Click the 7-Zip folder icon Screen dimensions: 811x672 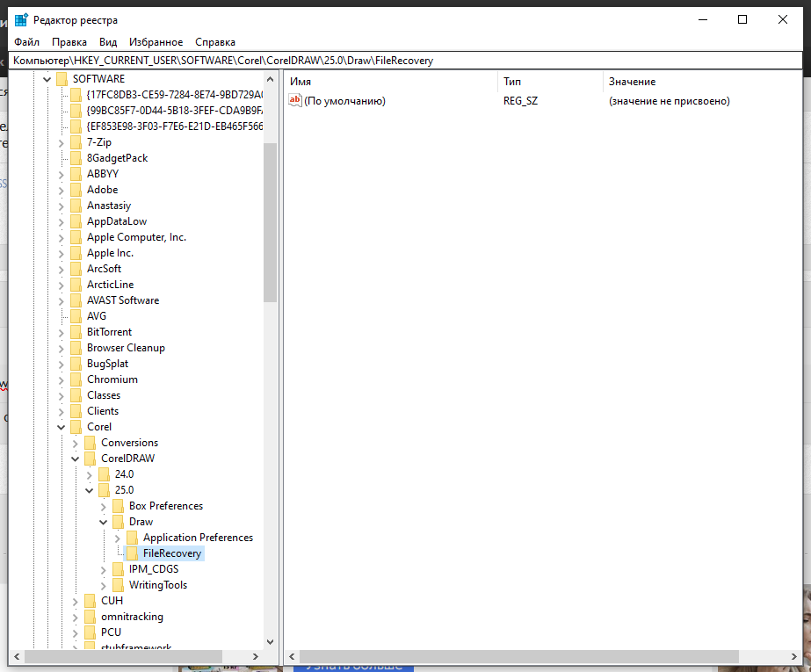pos(76,142)
